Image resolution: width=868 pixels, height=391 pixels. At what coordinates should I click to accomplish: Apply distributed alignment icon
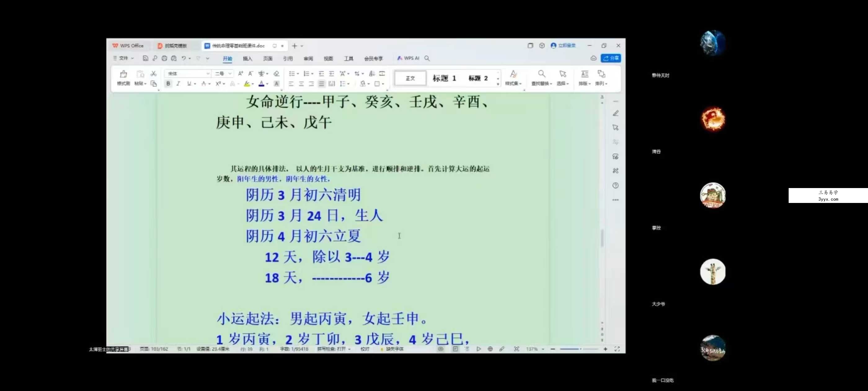click(332, 84)
